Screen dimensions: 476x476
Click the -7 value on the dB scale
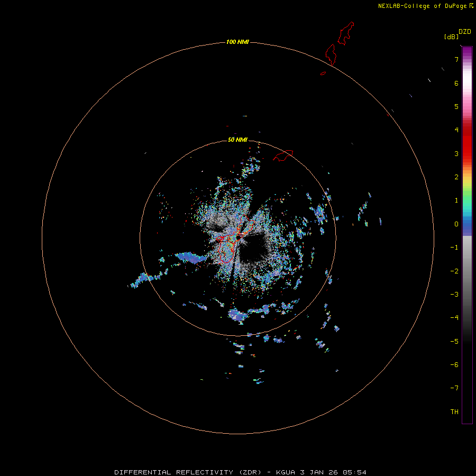(454, 388)
